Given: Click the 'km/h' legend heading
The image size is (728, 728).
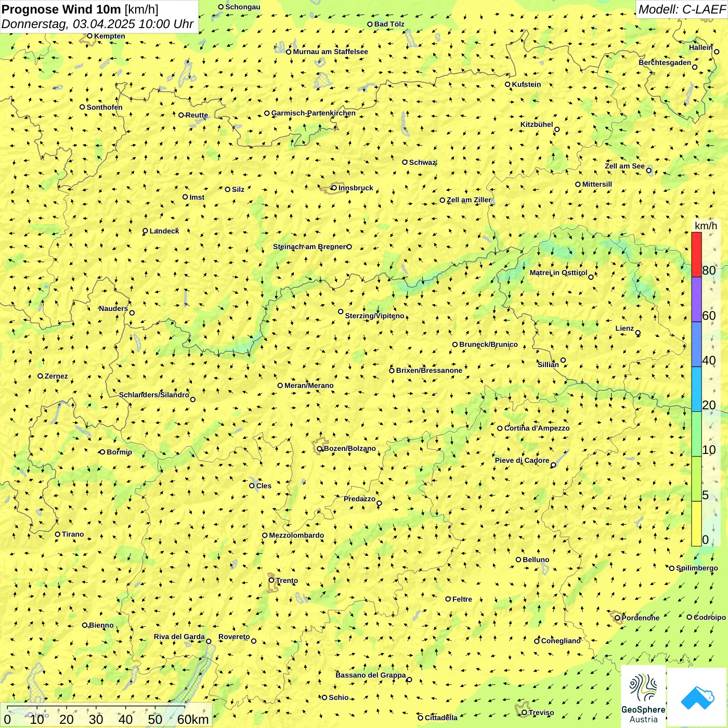Looking at the screenshot, I should pyautogui.click(x=706, y=225).
